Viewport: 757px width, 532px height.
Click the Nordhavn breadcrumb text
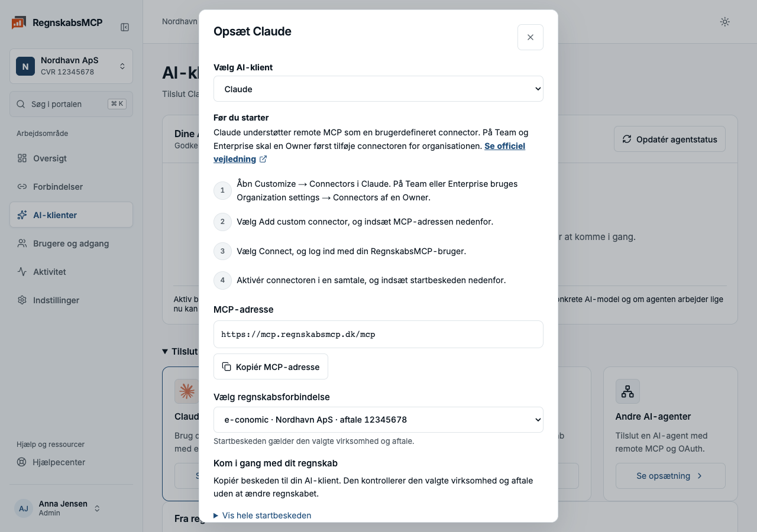180,21
